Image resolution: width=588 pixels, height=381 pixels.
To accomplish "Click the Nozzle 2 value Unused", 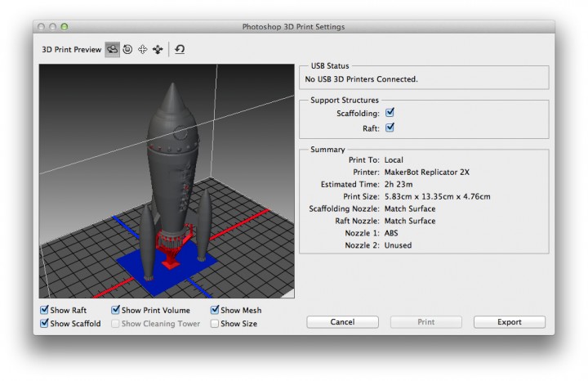I will click(x=398, y=245).
